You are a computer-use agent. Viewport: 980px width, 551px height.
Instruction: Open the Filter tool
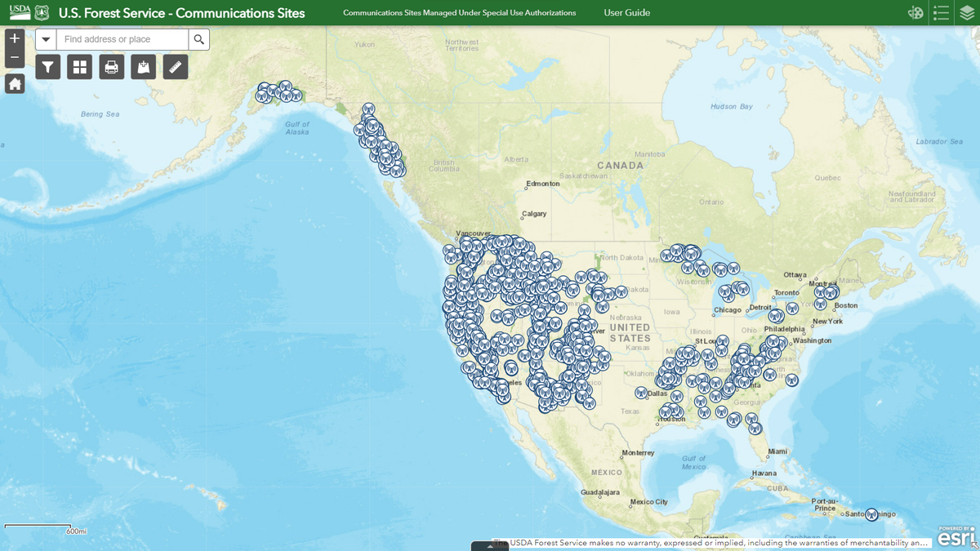(x=47, y=66)
